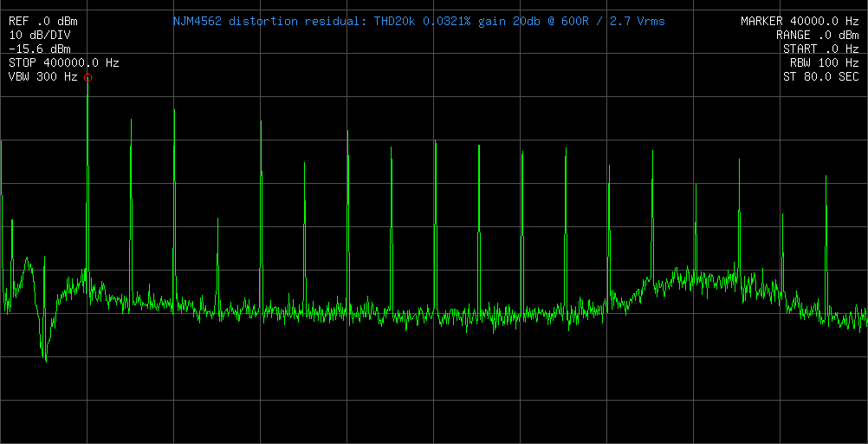Select the 'REF .0 dBm' reference level text
The image size is (868, 444).
[x=43, y=22]
